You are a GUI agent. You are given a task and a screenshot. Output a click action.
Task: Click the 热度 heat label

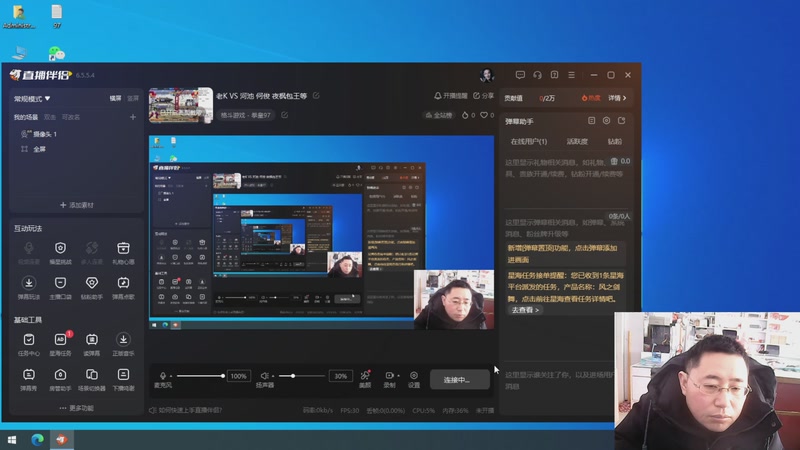(591, 98)
